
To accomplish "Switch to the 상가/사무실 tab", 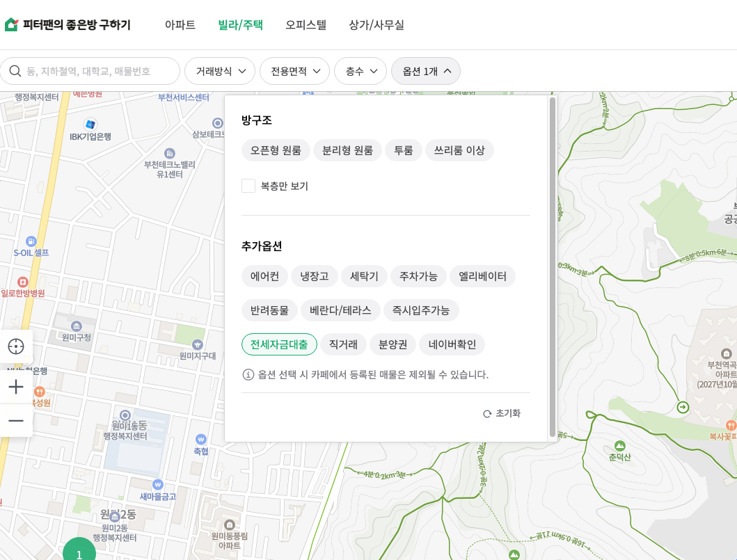I will 377,24.
